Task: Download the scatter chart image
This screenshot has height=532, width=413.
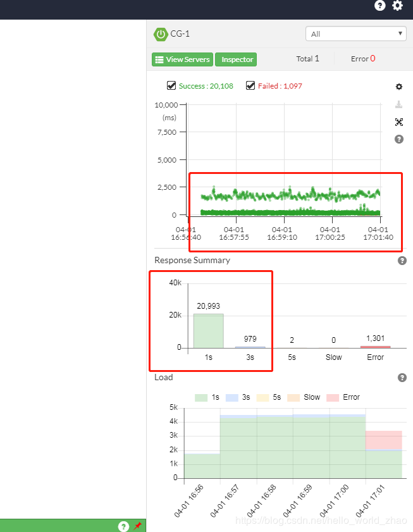Action: [x=398, y=104]
